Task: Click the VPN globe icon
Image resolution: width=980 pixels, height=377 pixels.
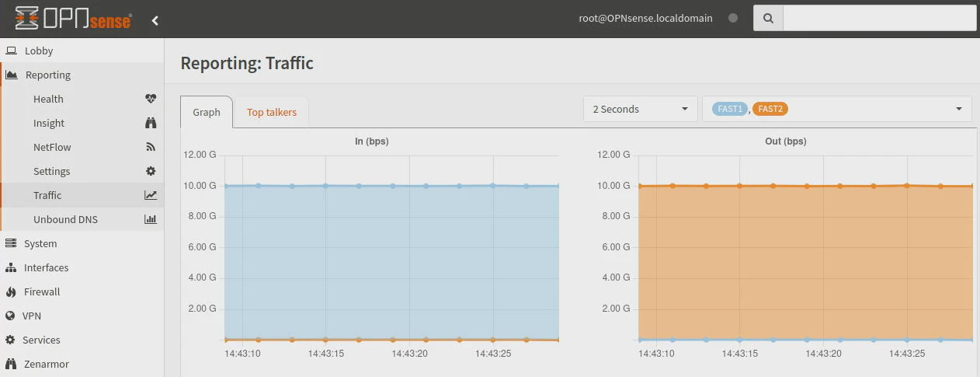Action: (x=11, y=316)
